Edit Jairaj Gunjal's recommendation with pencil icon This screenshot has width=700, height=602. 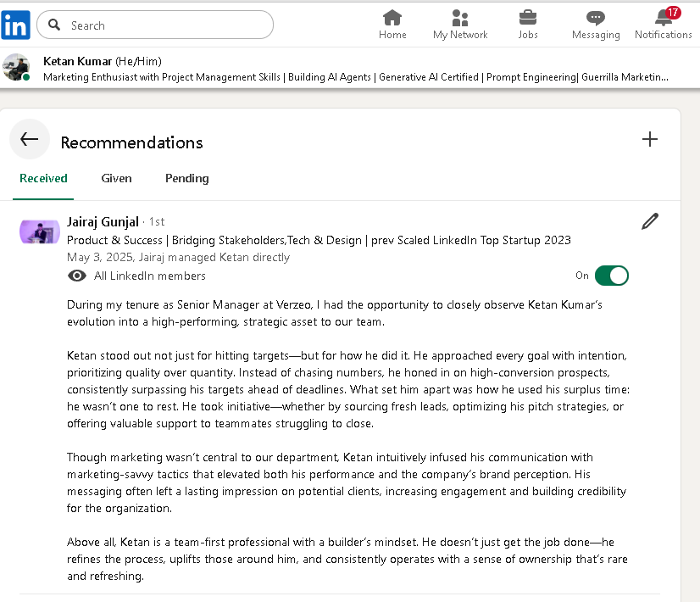(650, 222)
